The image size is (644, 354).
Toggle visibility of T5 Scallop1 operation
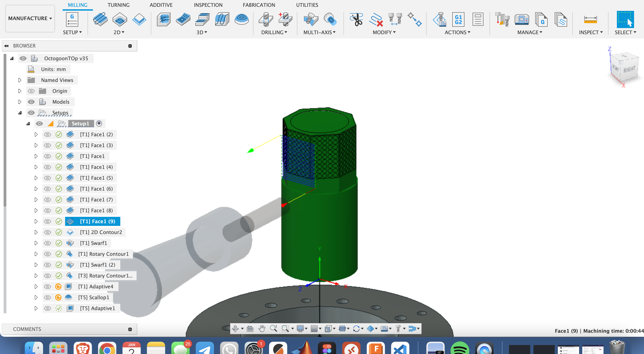click(x=47, y=297)
